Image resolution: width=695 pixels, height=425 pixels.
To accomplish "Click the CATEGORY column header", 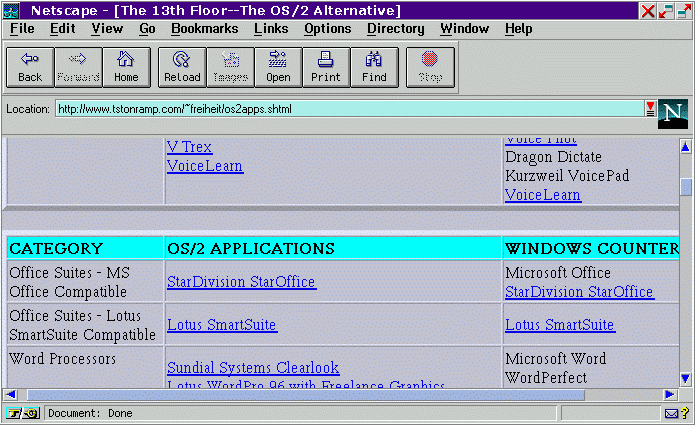I will pyautogui.click(x=86, y=248).
